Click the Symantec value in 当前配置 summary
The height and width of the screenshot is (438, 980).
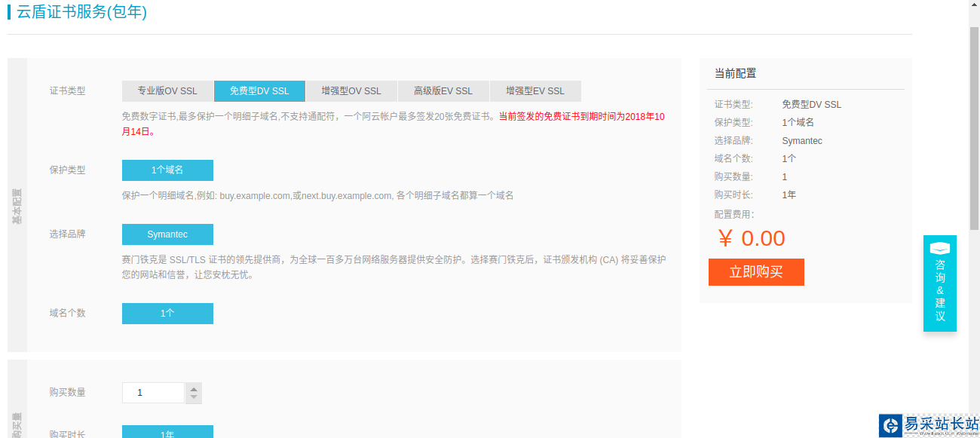(802, 141)
